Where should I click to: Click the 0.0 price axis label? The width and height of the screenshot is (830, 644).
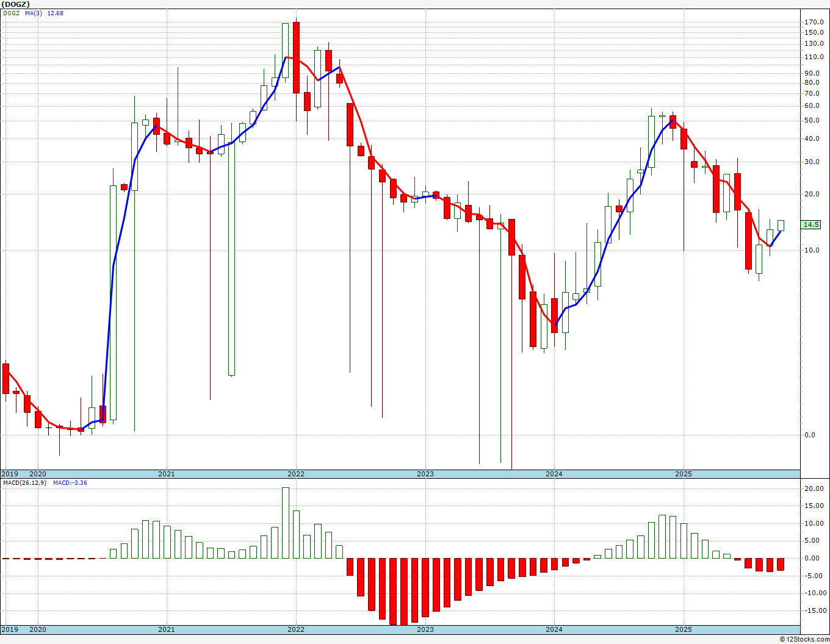(810, 435)
